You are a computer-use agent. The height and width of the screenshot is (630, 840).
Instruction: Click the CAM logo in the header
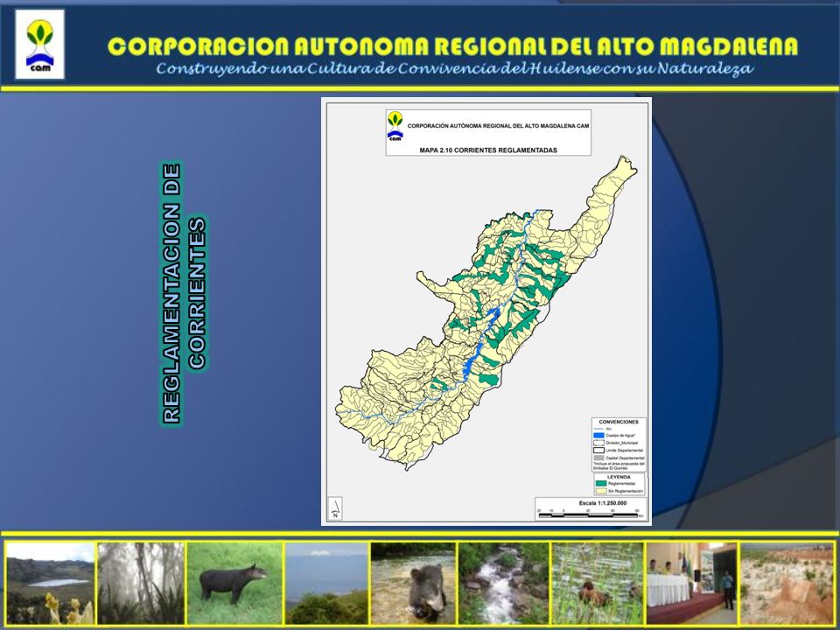point(40,44)
